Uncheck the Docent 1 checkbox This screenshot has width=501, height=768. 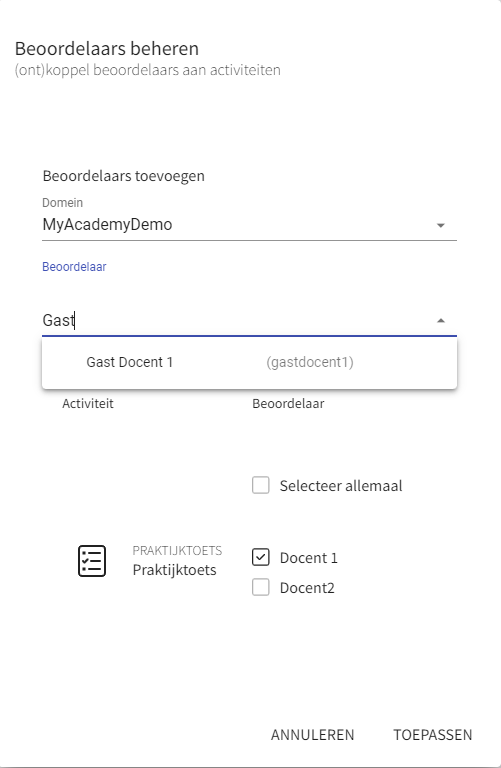pos(261,557)
